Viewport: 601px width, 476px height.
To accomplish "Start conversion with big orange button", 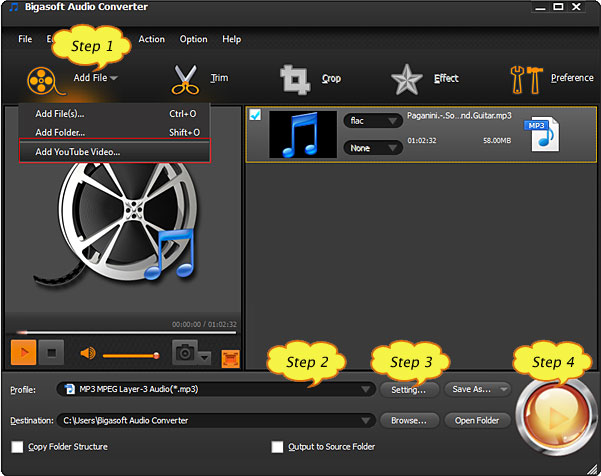I will [555, 417].
